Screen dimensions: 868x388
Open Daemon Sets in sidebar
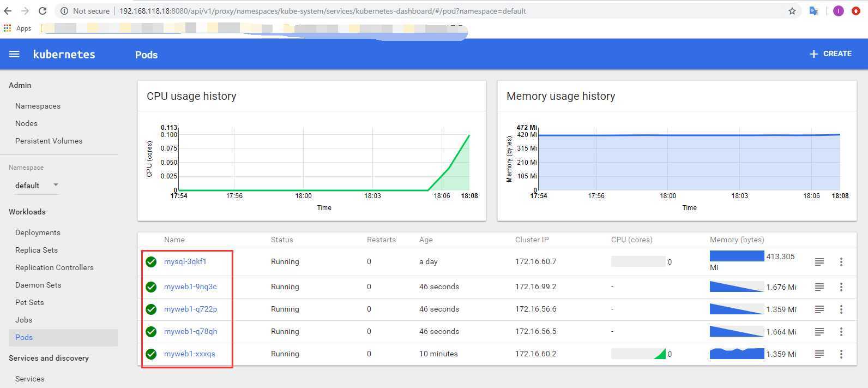click(38, 285)
